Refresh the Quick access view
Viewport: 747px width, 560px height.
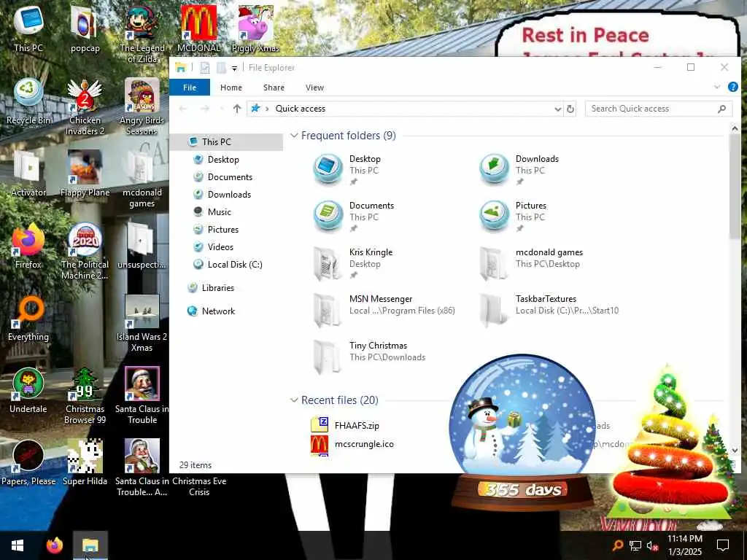tap(570, 109)
